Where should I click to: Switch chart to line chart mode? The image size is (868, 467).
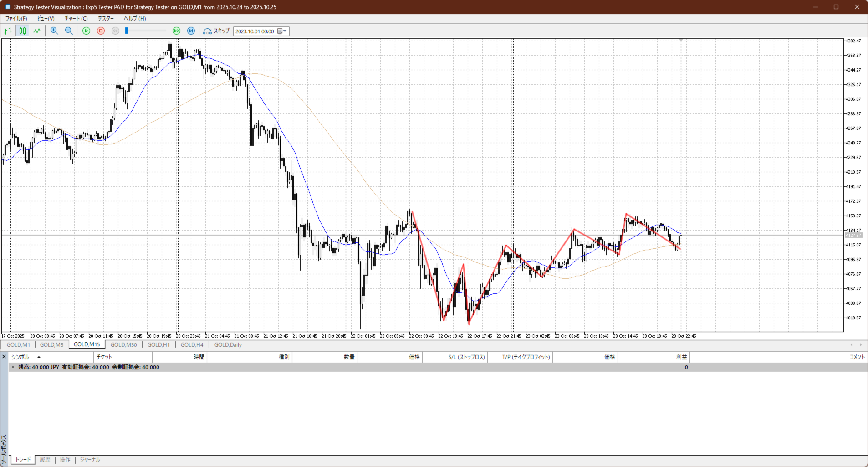37,31
